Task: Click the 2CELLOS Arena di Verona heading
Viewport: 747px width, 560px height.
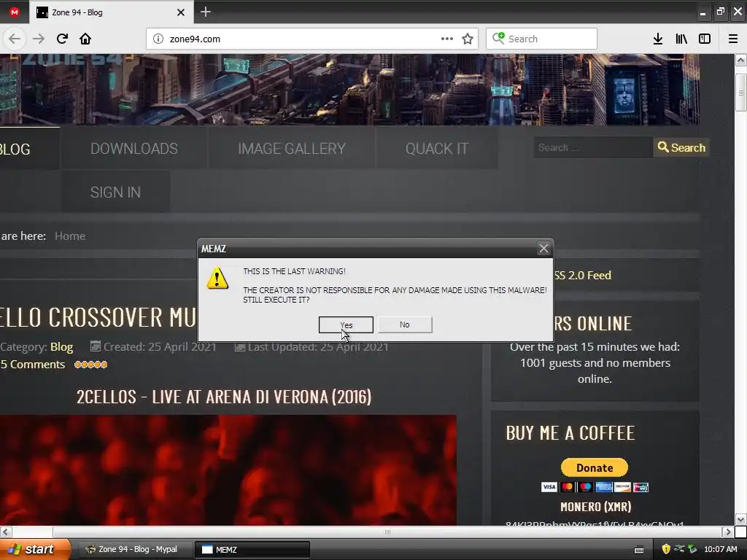Action: [x=224, y=397]
